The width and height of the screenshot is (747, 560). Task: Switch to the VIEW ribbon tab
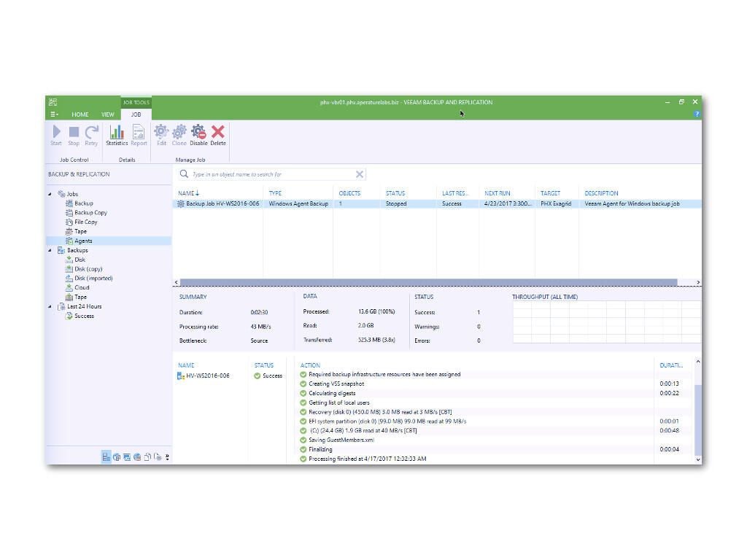(x=108, y=114)
